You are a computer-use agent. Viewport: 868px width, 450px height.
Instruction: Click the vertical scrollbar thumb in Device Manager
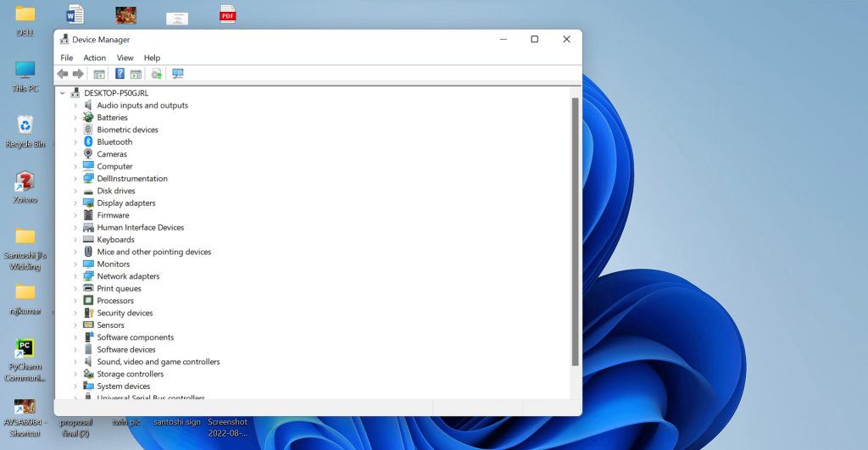[576, 231]
